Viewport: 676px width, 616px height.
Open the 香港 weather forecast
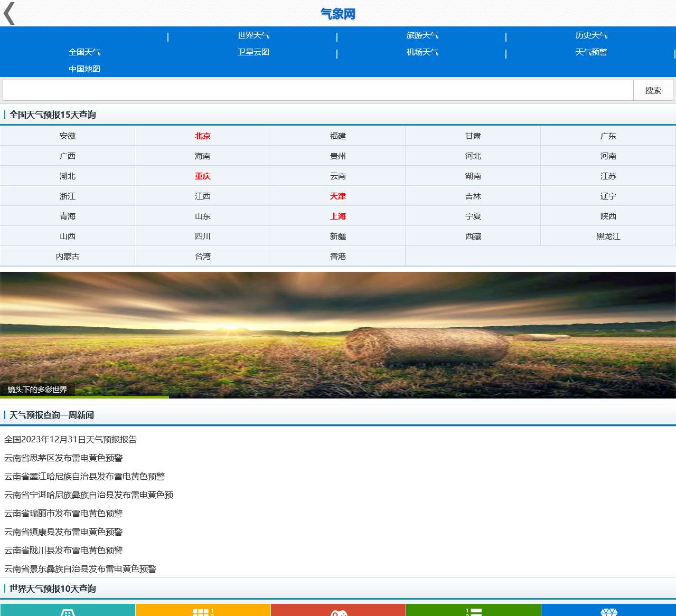pos(338,257)
